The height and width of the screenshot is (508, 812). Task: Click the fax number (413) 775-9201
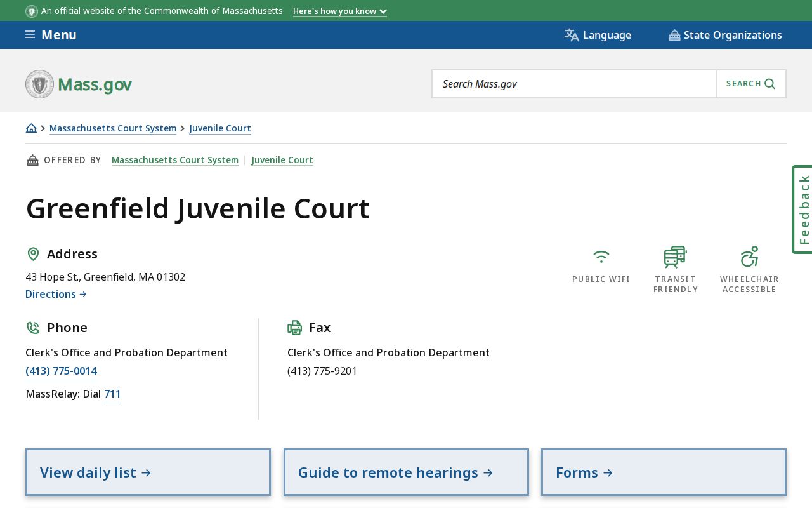pyautogui.click(x=322, y=371)
